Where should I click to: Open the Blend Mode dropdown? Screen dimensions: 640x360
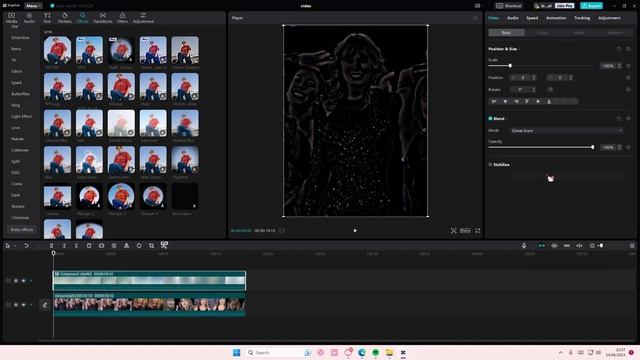click(566, 131)
